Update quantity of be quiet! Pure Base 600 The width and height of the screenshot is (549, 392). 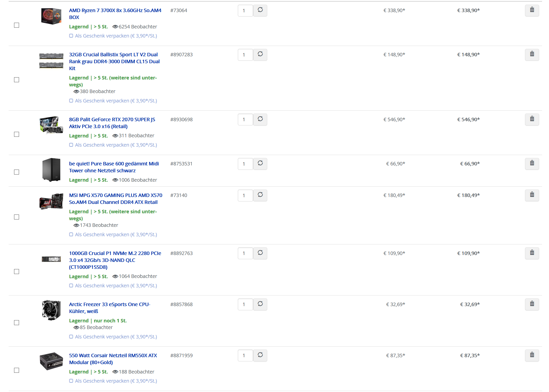pyautogui.click(x=260, y=164)
